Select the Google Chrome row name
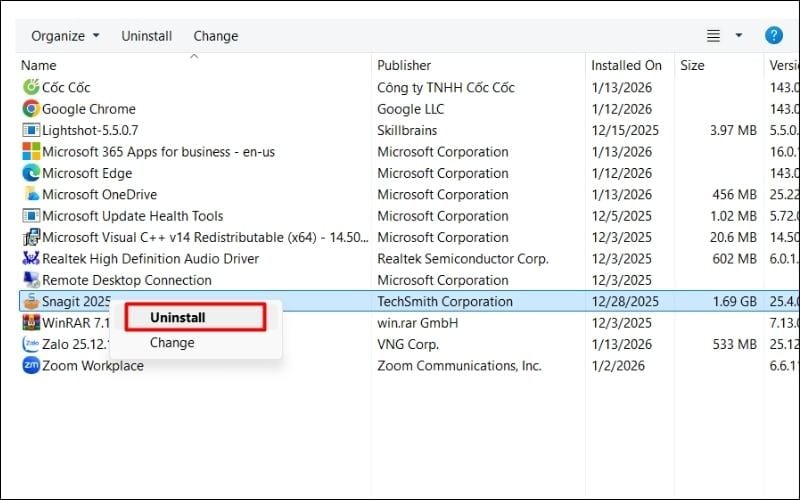This screenshot has height=500, width=800. pos(89,109)
